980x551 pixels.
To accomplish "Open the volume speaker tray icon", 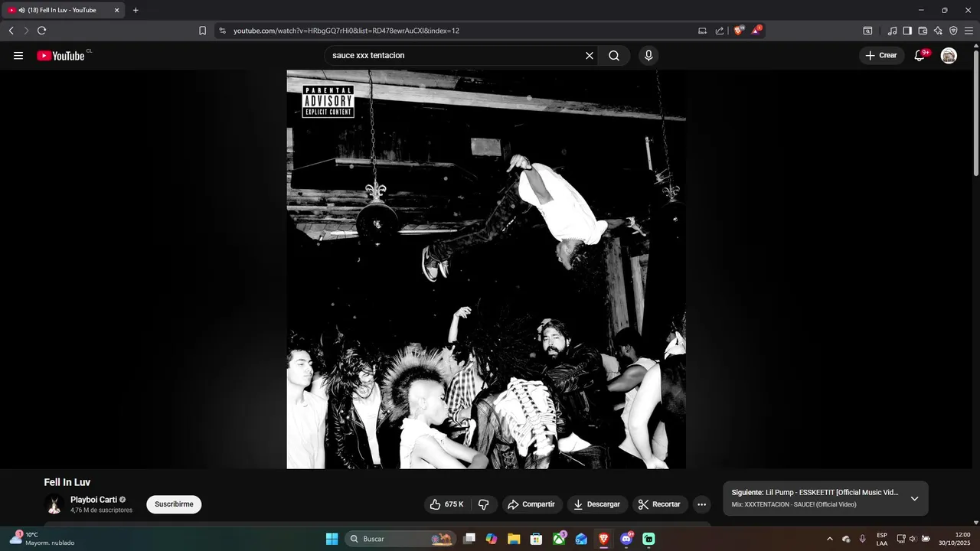I will point(913,539).
